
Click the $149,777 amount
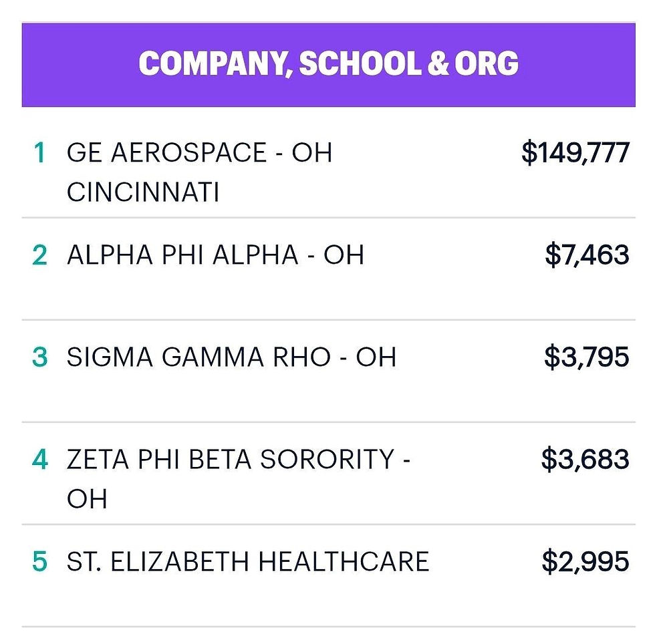(575, 153)
